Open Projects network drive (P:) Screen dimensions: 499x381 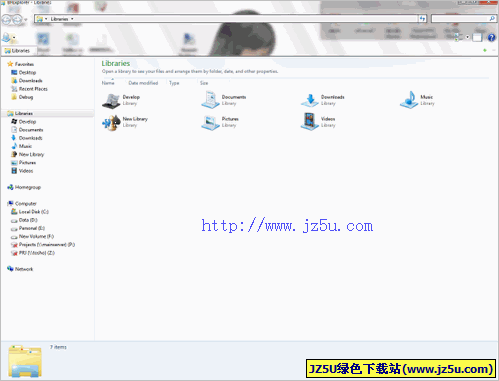47,245
